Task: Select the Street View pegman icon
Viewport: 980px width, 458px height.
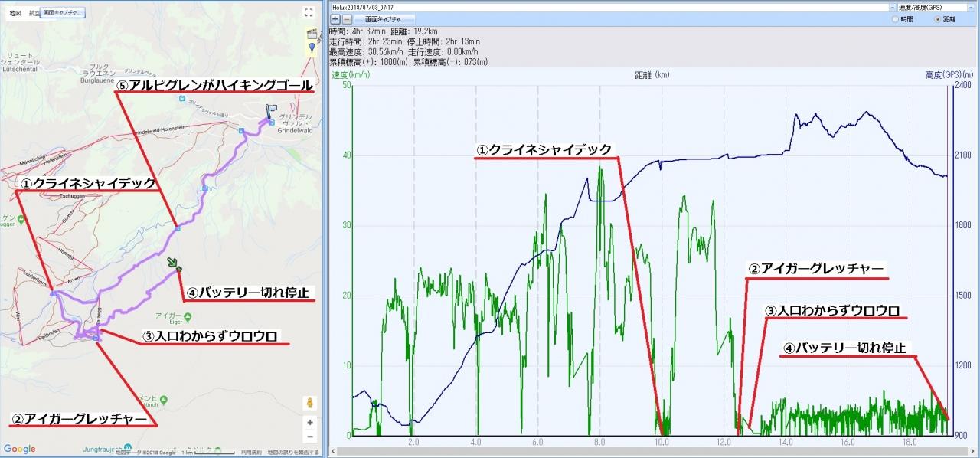Action: coord(309,403)
